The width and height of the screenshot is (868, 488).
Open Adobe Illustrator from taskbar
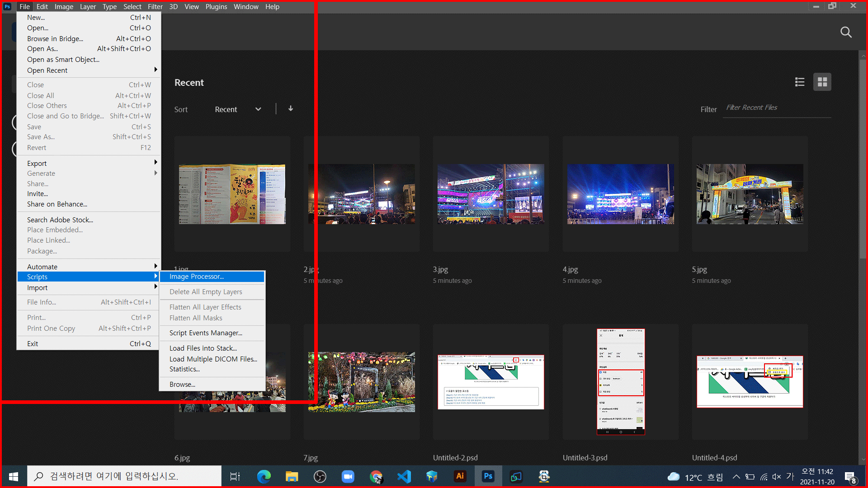460,476
